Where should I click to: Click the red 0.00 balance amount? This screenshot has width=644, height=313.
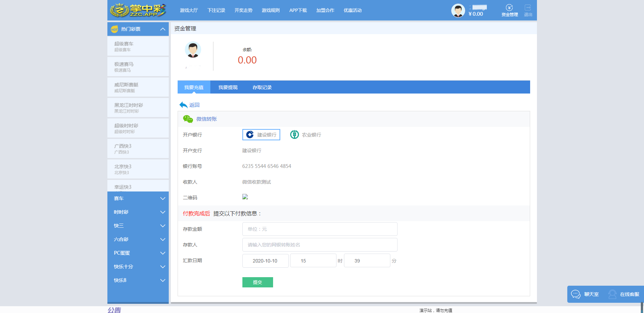click(247, 60)
